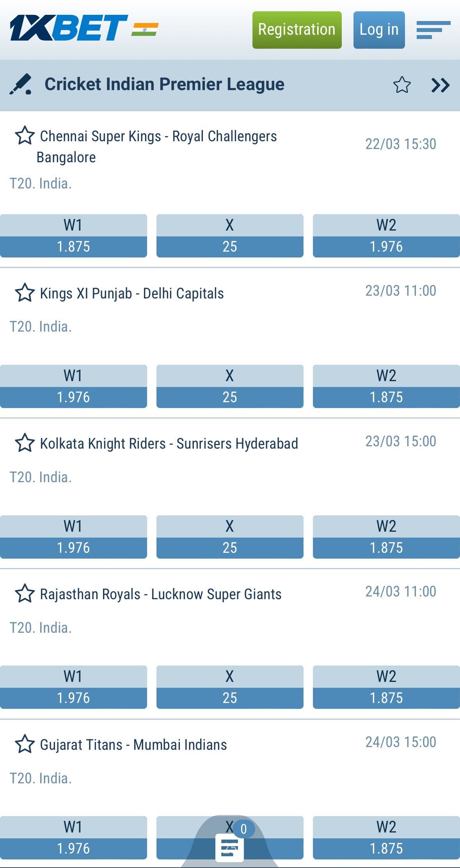Open the hamburger menu in top right

[430, 28]
